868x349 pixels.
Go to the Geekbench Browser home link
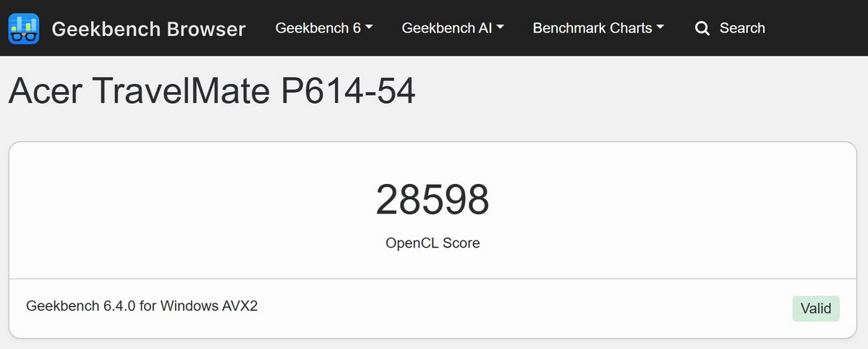point(148,29)
